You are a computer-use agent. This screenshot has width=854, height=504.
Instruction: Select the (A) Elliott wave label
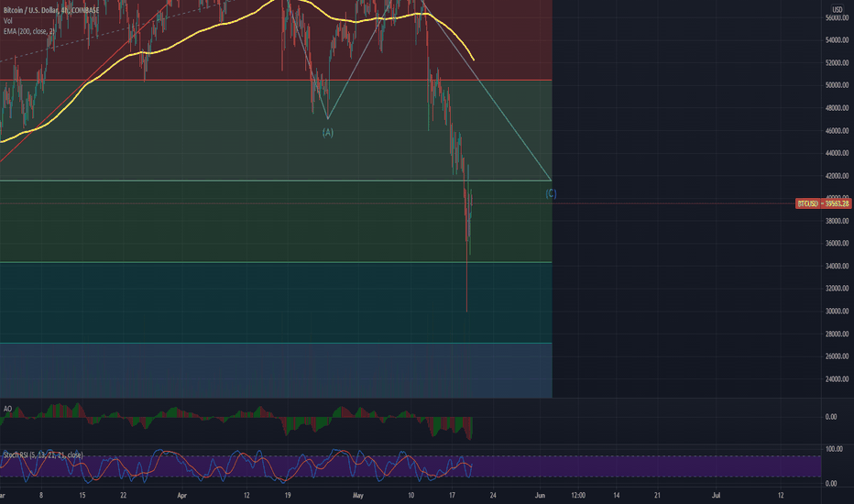coord(328,132)
